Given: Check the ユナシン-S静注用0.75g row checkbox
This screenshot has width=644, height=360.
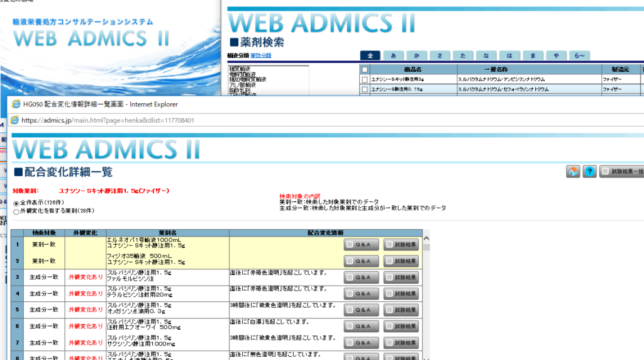Looking at the screenshot, I should click(364, 89).
